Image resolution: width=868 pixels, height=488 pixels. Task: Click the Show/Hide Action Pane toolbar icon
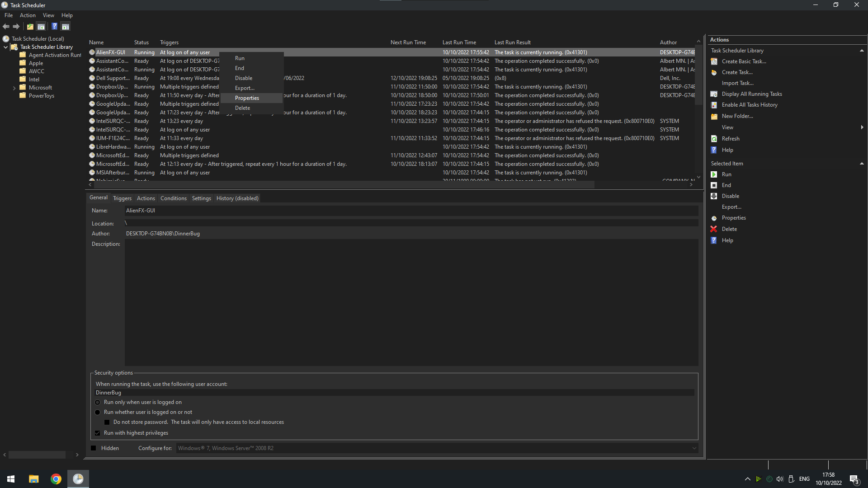point(66,26)
